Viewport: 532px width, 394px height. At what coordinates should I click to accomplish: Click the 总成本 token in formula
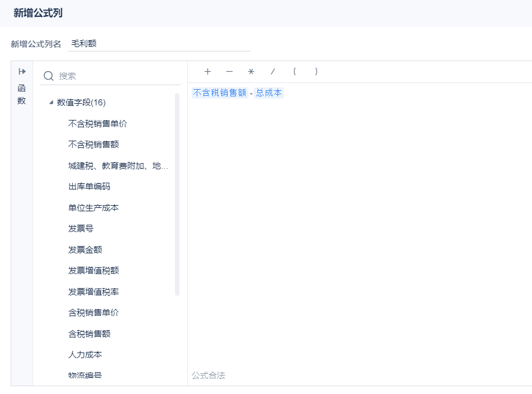(x=269, y=93)
